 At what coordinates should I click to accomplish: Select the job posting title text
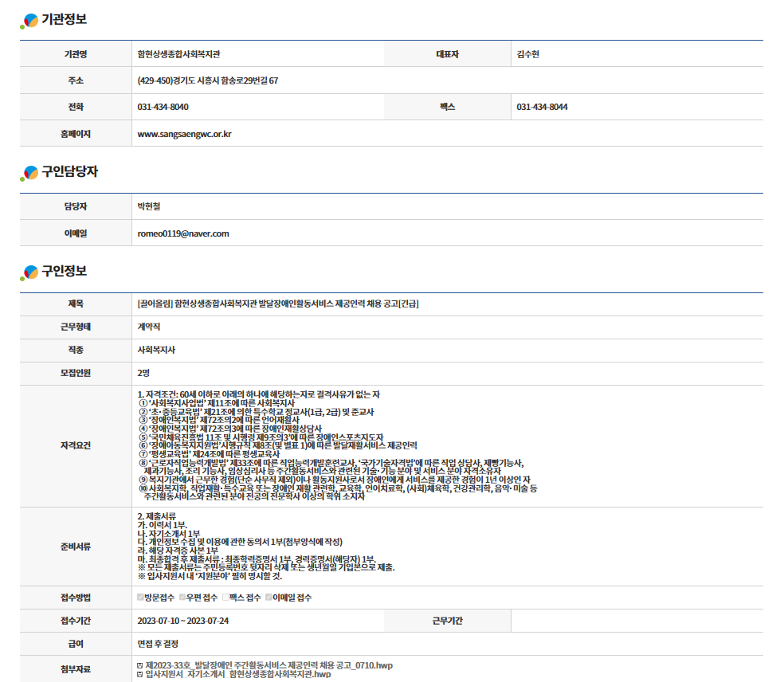pos(278,304)
